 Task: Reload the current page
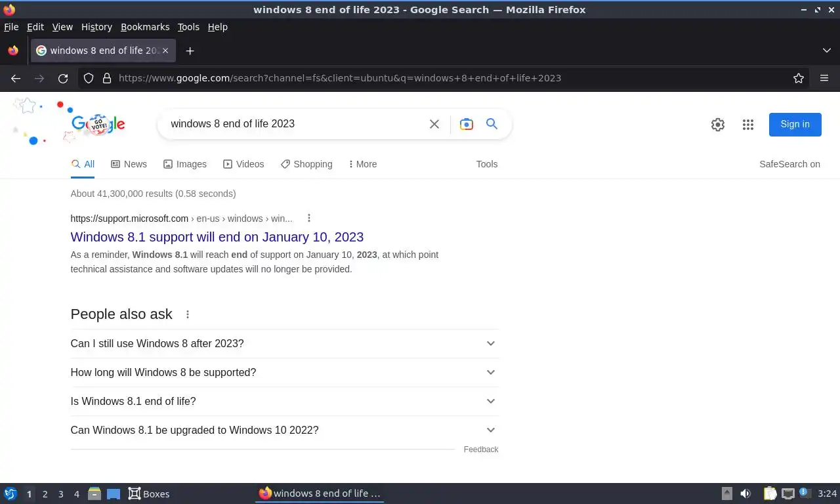63,78
